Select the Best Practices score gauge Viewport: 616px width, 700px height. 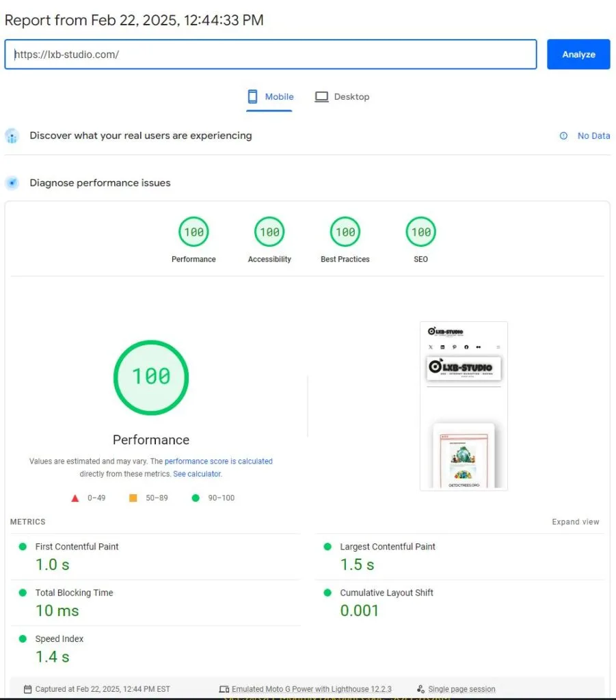click(345, 232)
